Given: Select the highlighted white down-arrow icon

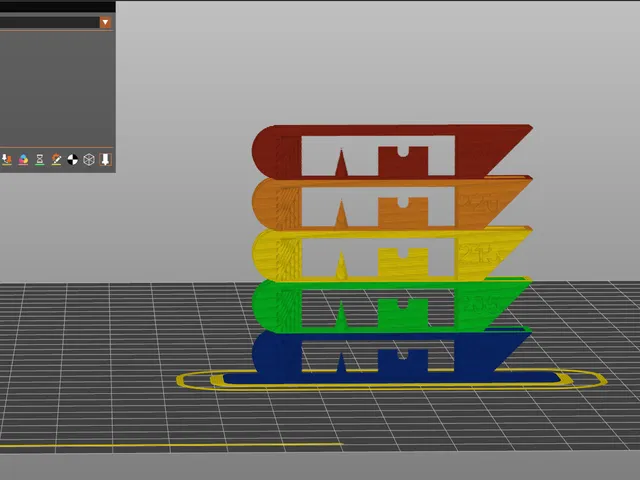Looking at the screenshot, I should 105,160.
